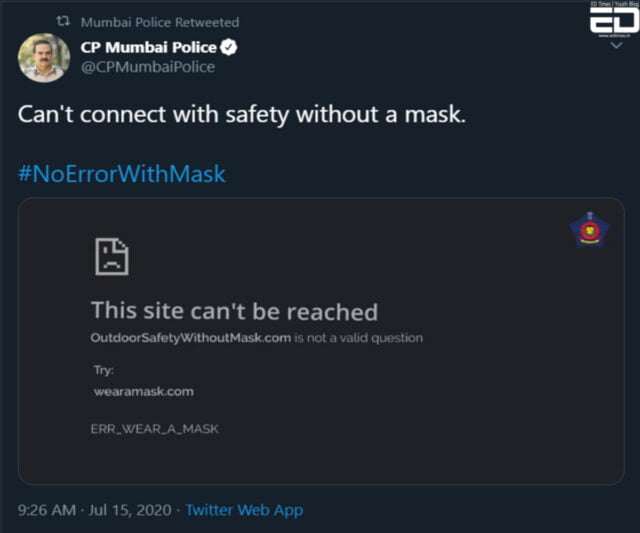Open the Mumbai Police Retweeted link
The height and width of the screenshot is (533, 640).
(159, 21)
